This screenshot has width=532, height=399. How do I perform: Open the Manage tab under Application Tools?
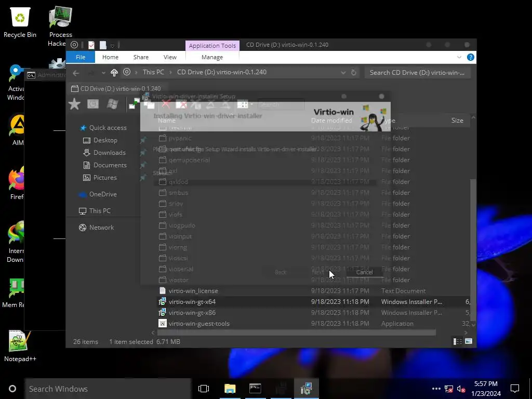(212, 57)
